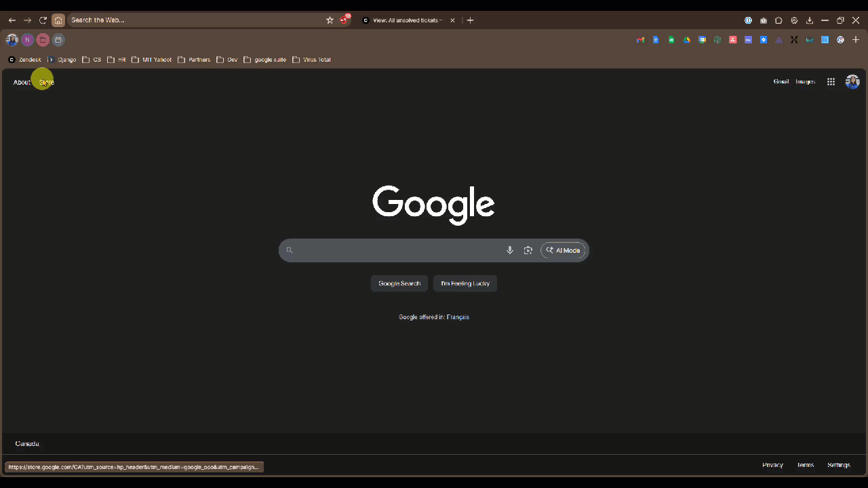
Task: Open the ChatGPT web panel icon
Action: pos(717,40)
